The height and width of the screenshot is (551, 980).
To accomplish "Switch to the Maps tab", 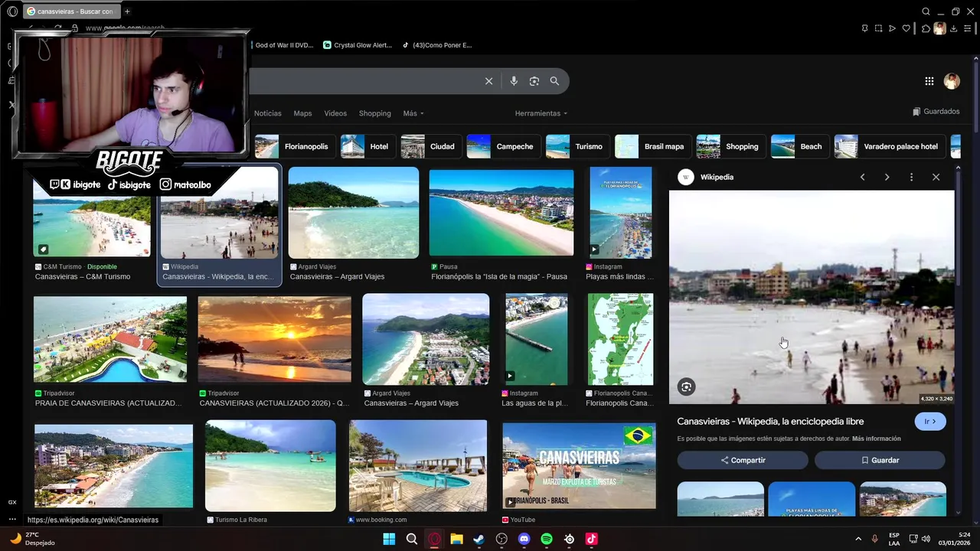I will pos(302,113).
